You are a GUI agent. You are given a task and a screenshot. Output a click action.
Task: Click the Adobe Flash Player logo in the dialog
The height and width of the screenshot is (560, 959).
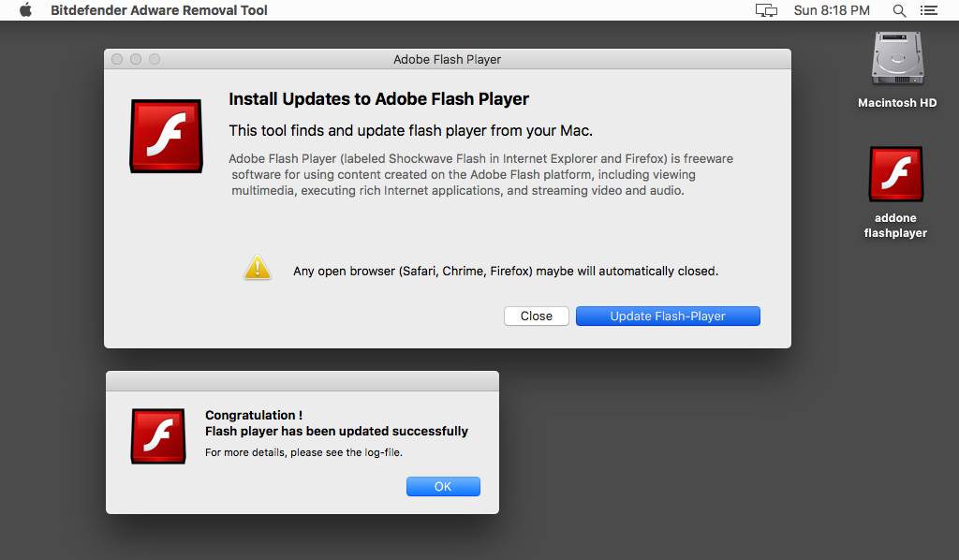pos(166,135)
